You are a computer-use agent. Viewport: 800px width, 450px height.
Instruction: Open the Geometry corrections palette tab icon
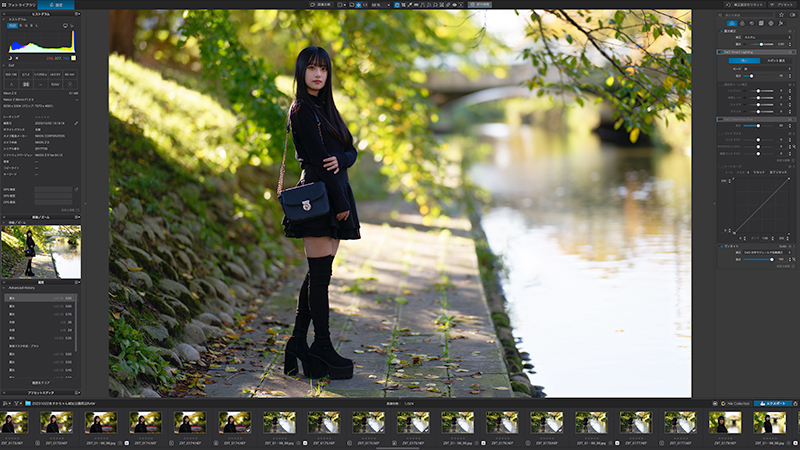point(761,23)
